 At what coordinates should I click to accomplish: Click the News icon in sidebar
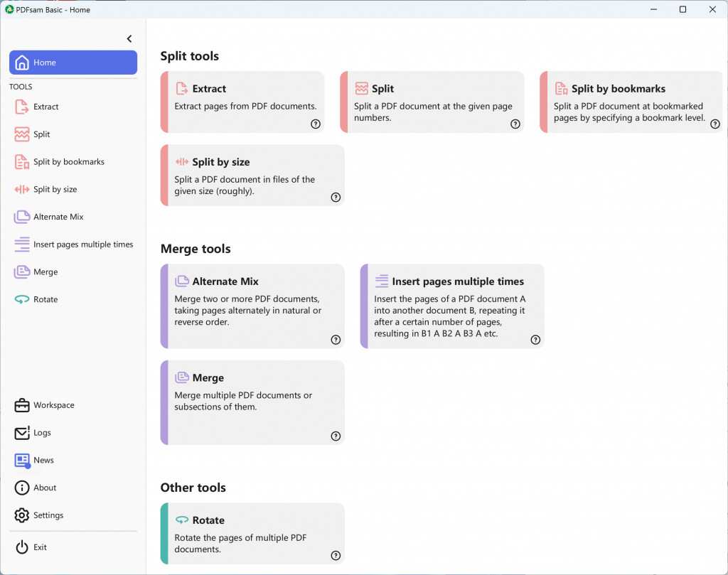coord(22,461)
